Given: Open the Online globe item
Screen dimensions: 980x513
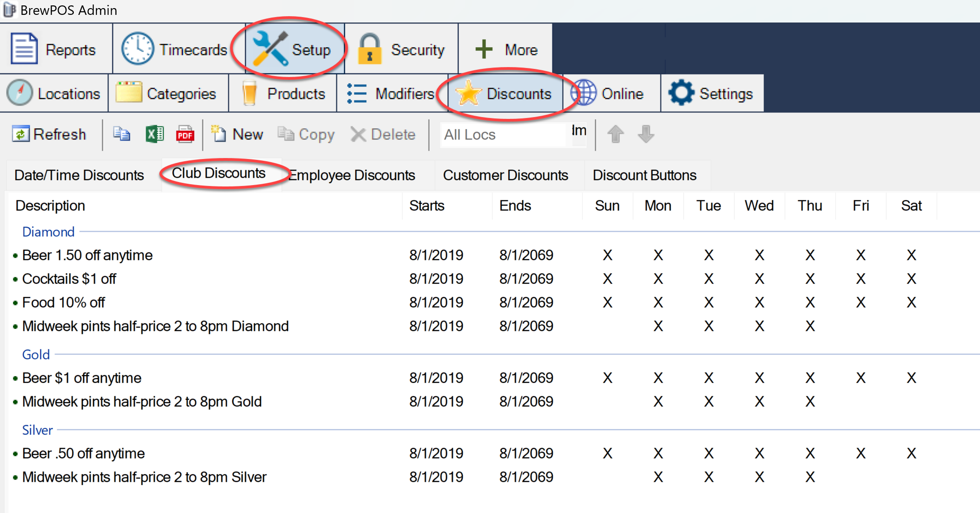Looking at the screenshot, I should (x=612, y=94).
